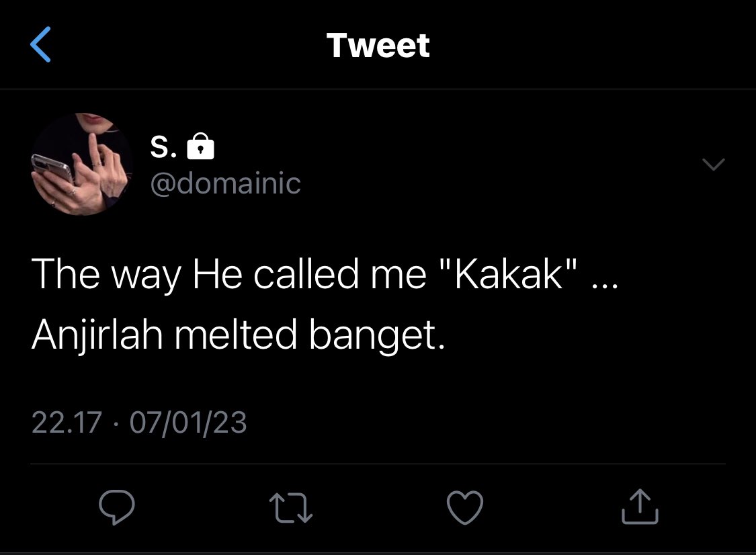Open the share sheet icon
756x555 pixels.
[640, 507]
